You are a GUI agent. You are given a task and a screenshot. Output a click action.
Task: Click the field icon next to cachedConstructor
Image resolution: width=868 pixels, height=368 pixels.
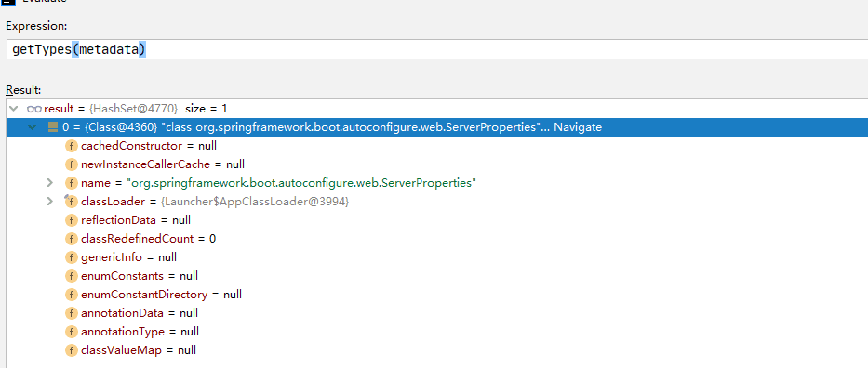click(x=72, y=146)
